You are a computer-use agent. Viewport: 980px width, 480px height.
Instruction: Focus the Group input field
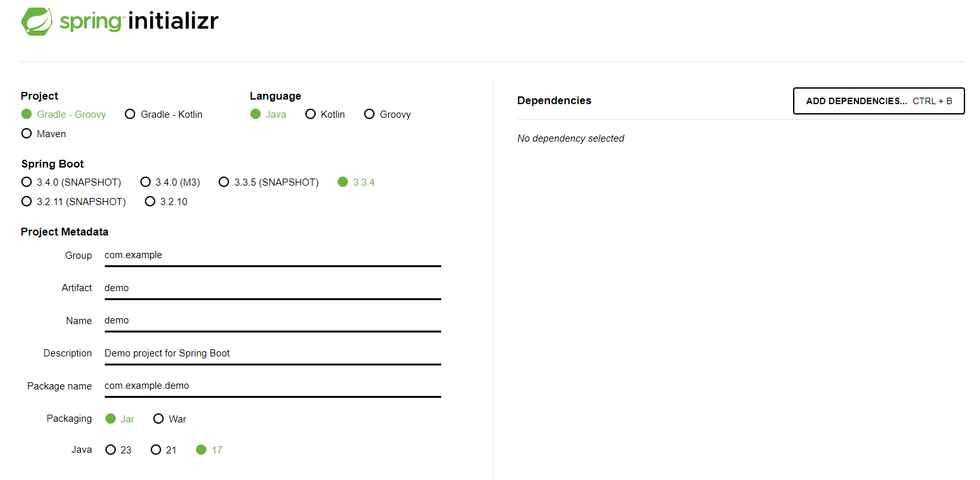pyautogui.click(x=272, y=256)
